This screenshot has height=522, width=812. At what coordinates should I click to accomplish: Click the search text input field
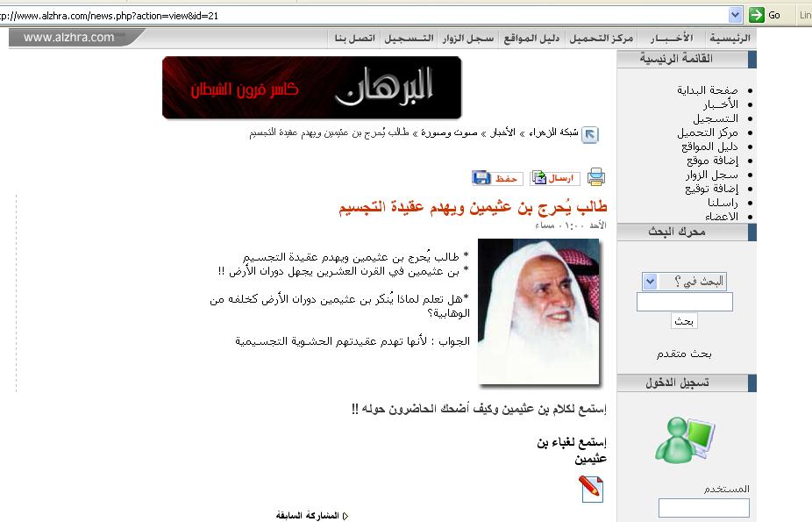coord(684,303)
